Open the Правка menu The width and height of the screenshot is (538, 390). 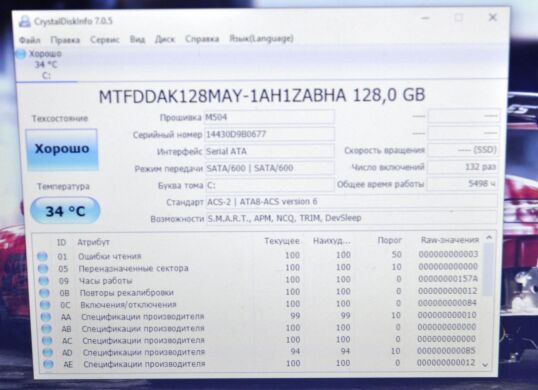tap(65, 40)
